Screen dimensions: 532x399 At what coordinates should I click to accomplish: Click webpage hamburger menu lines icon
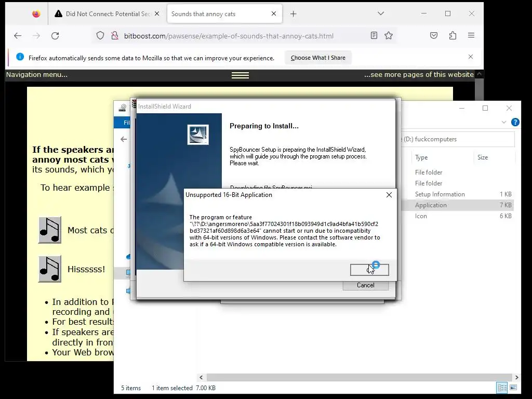(240, 75)
